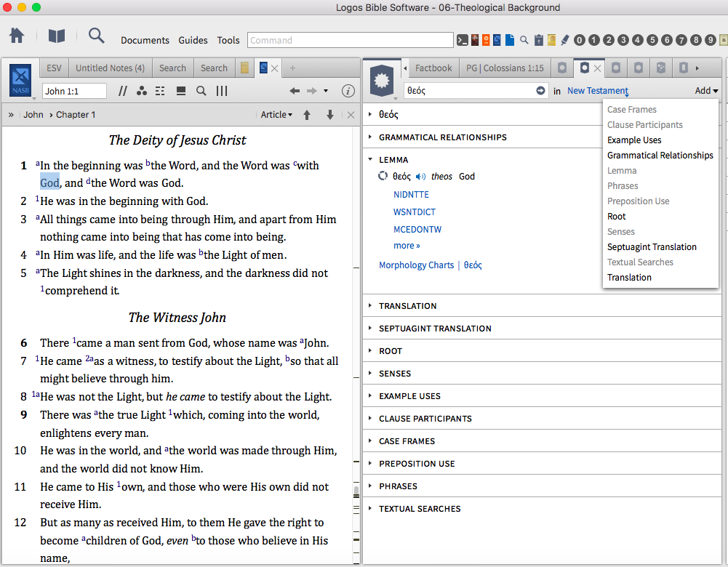Click the more » link
Screen dimensions: 728x567
tap(407, 246)
